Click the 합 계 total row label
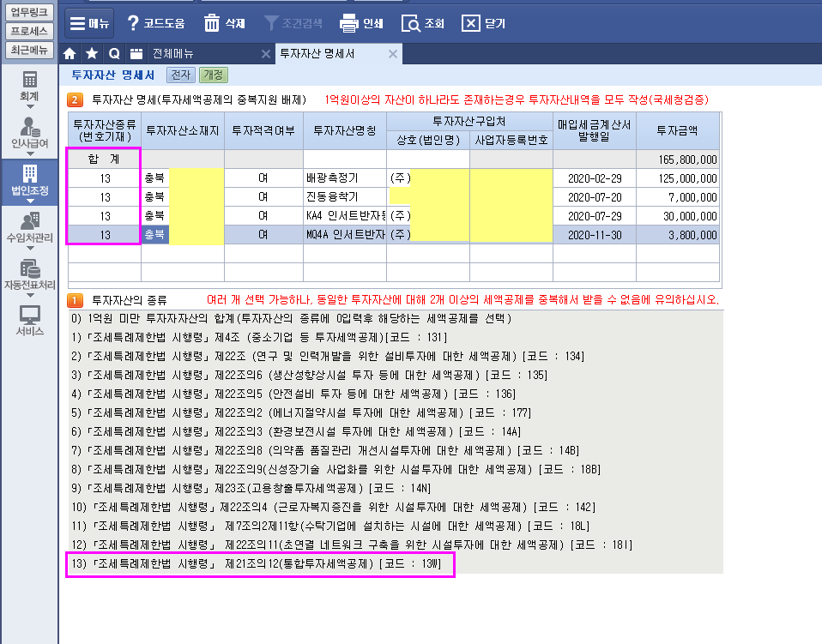Image resolution: width=822 pixels, height=644 pixels. [105, 159]
